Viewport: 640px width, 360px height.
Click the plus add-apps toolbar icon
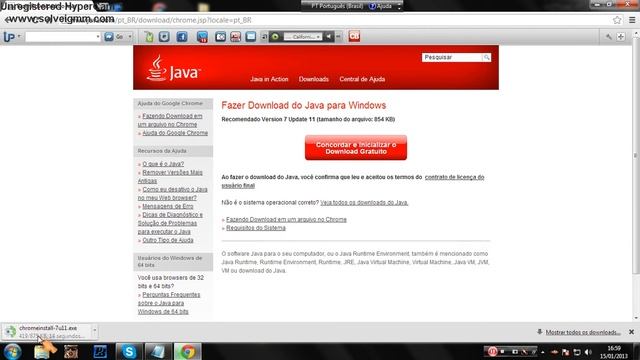click(x=621, y=37)
